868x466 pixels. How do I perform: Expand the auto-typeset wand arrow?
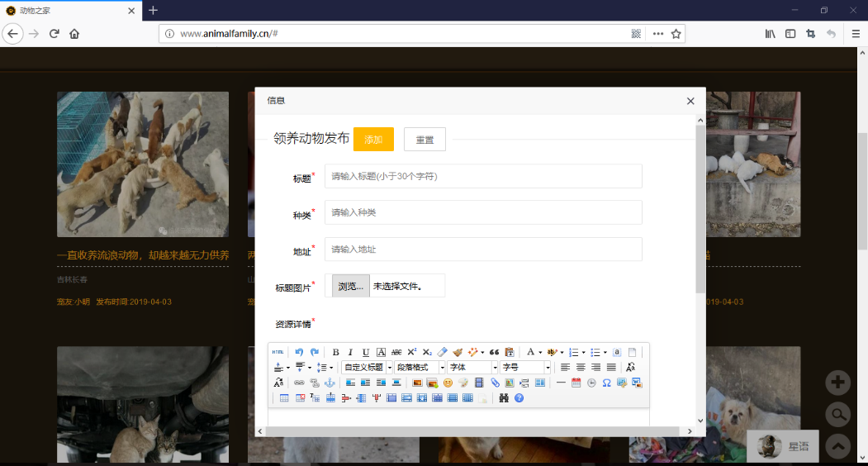coord(482,353)
